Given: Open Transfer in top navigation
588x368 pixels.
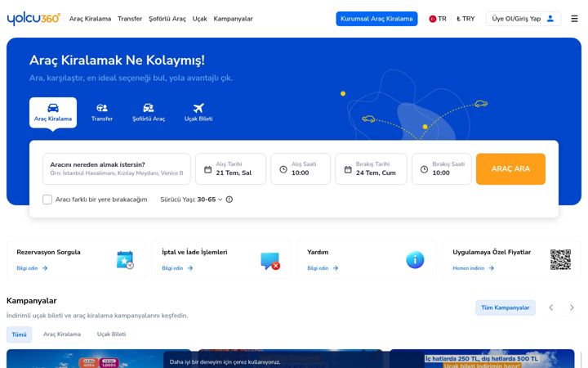Looking at the screenshot, I should (130, 19).
